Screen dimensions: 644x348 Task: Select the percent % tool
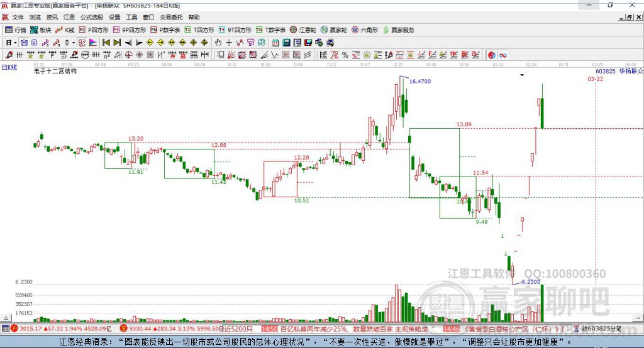pyautogui.click(x=345, y=55)
